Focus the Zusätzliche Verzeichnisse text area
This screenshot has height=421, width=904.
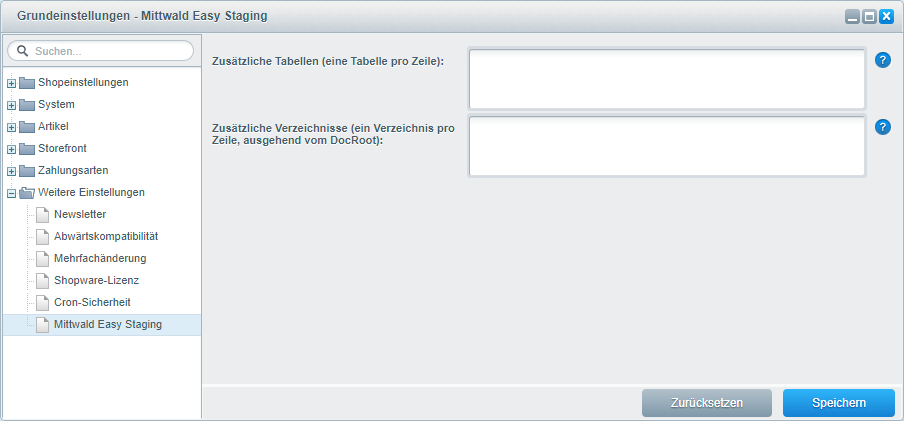pyautogui.click(x=666, y=146)
